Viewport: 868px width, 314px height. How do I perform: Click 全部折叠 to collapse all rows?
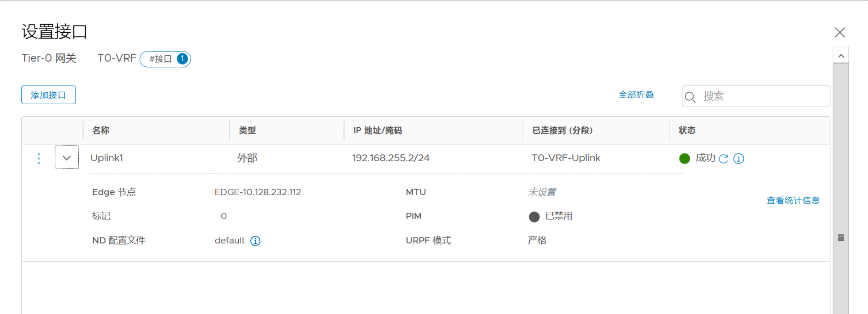[636, 95]
